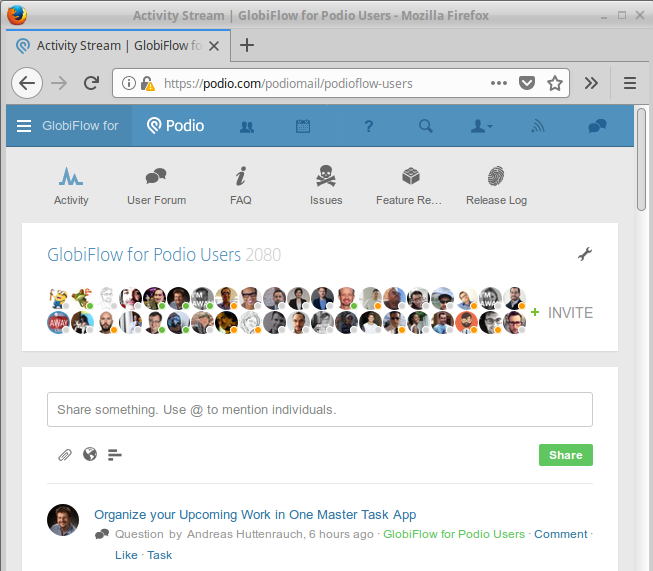Bookmark this page with star
Screen dimensions: 653x571
555,83
